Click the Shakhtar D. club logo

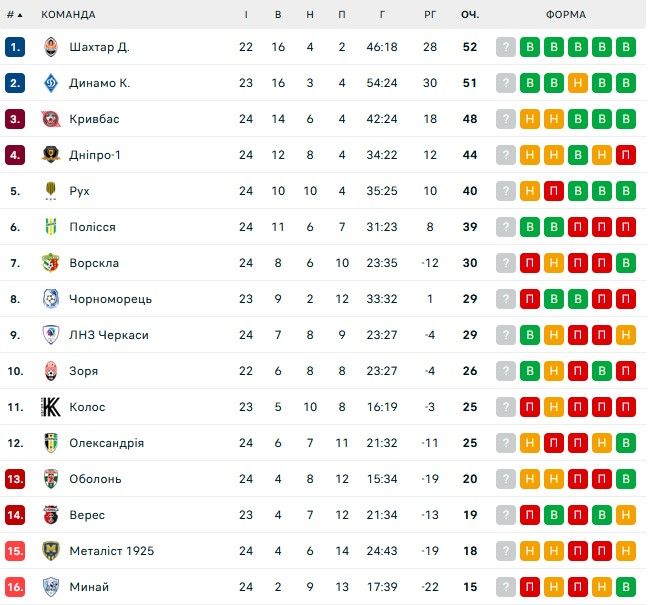pos(50,47)
